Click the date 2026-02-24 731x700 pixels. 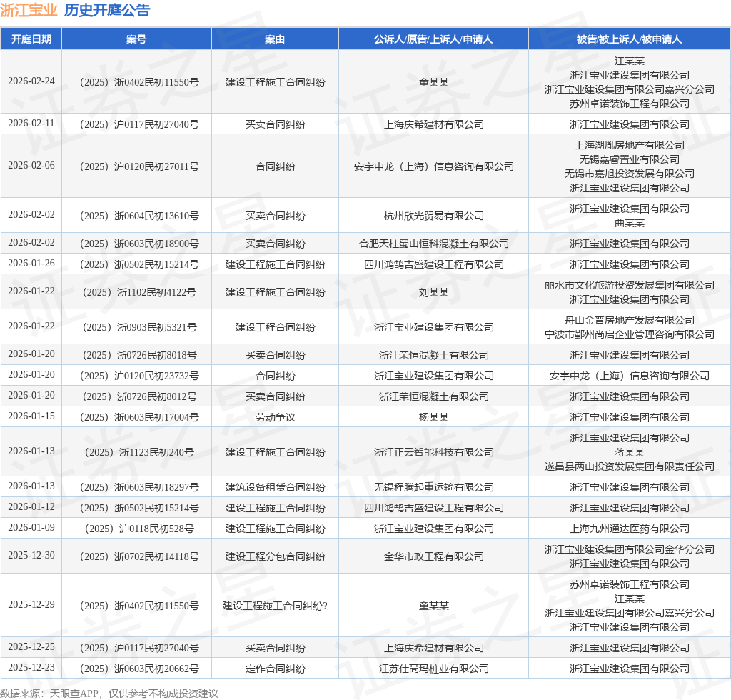tap(31, 81)
